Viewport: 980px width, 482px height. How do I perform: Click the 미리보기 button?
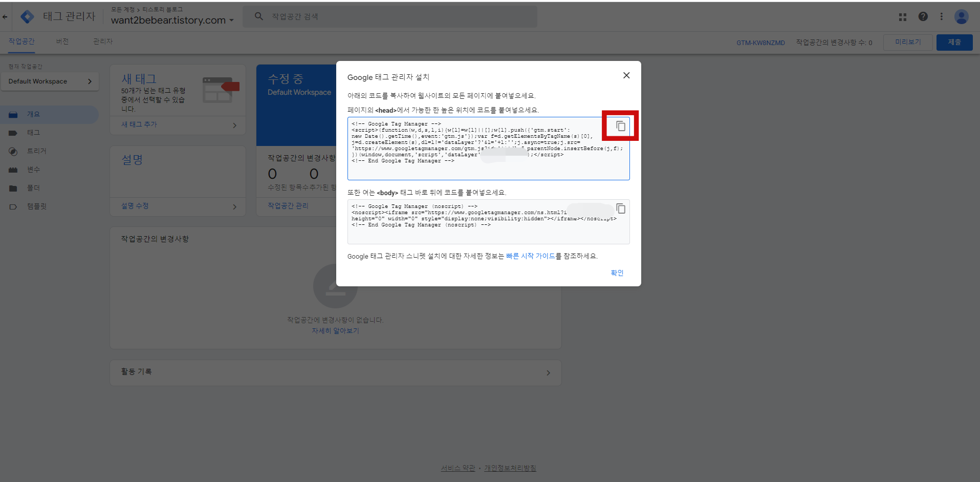(908, 42)
